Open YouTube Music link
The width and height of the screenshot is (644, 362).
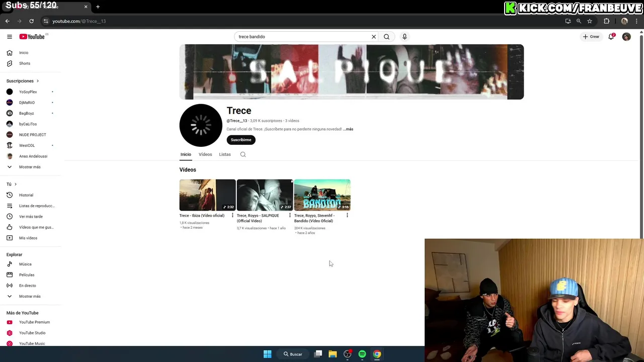tap(31, 343)
